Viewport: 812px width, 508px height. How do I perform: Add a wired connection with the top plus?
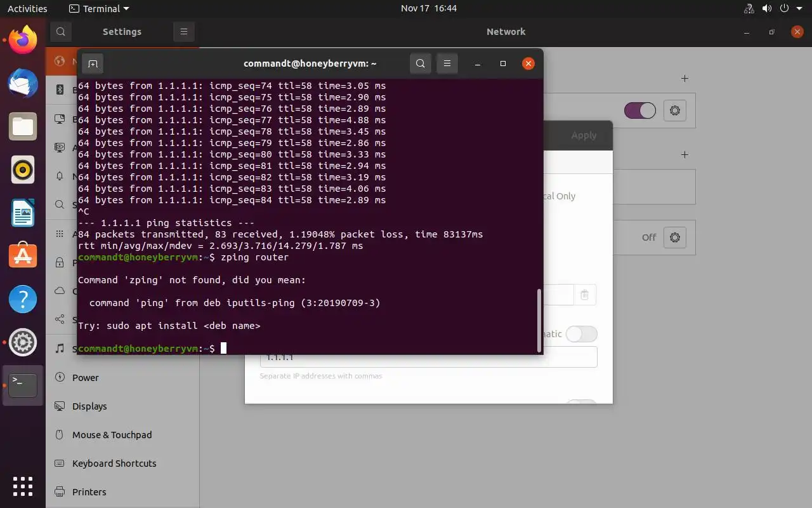pos(684,79)
